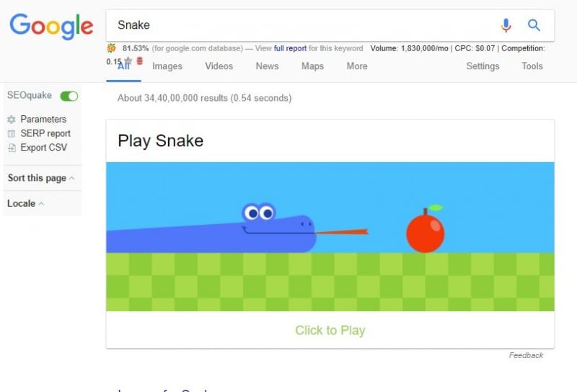Expand the Sort this page section

[x=41, y=178]
